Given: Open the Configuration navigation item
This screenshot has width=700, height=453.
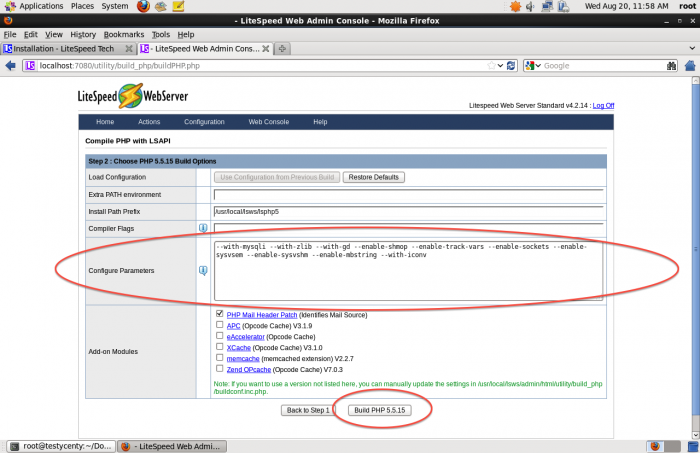Looking at the screenshot, I should [x=204, y=122].
